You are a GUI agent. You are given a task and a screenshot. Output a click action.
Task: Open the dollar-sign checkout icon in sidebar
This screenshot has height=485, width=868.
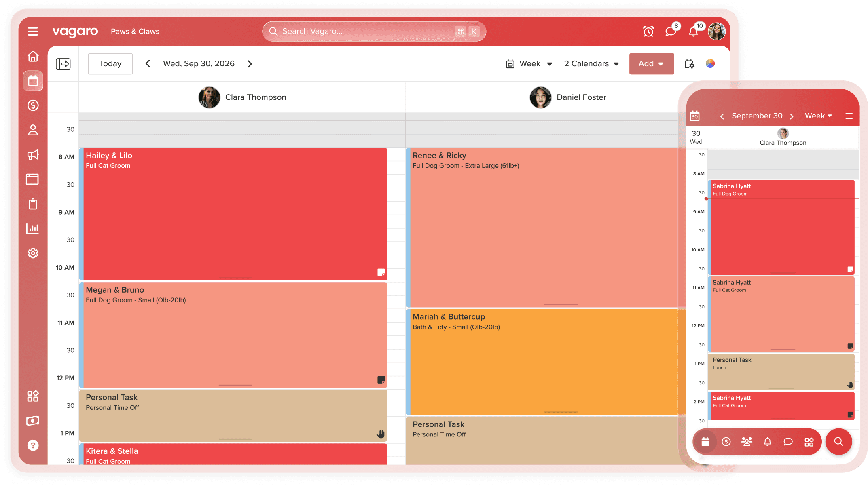(33, 105)
